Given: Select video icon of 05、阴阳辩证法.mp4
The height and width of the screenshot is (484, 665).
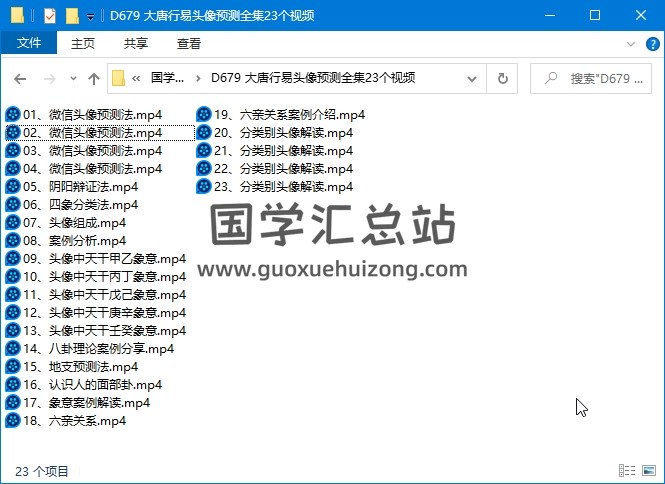Looking at the screenshot, I should click(x=12, y=187).
